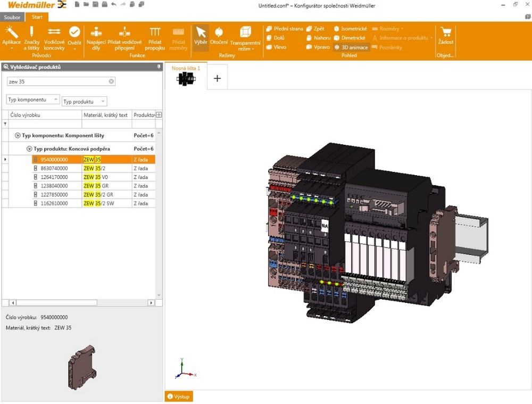Open the Transparentní režim dropdown
This screenshot has width=532, height=404.
click(x=245, y=38)
